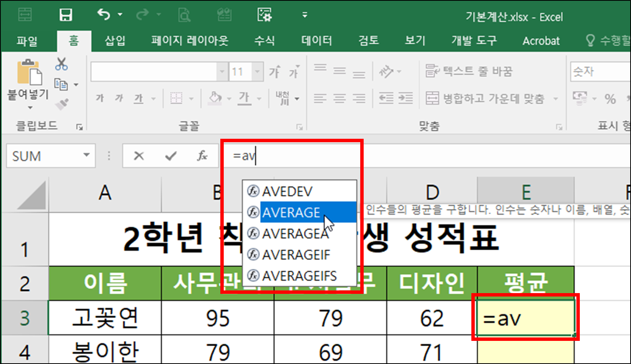This screenshot has height=364, width=631.
Task: Select the font color swatch
Action: coord(245,98)
